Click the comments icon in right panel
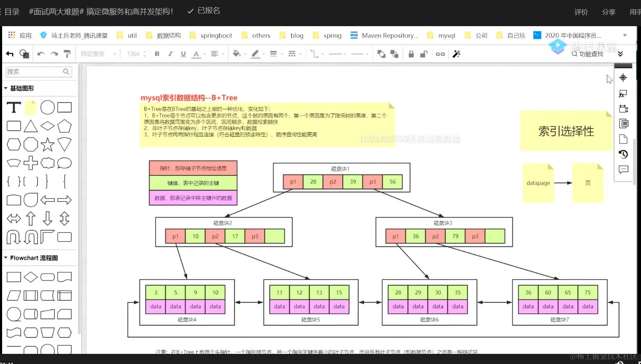 point(623,170)
